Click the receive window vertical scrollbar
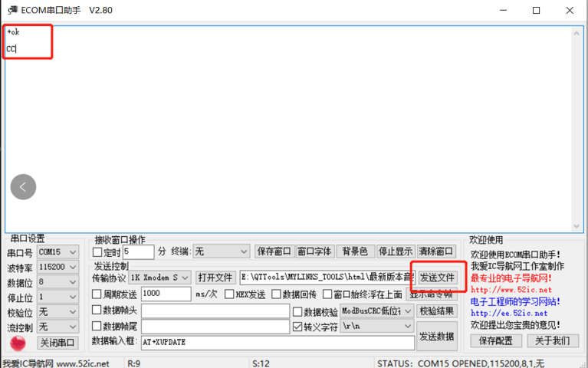Screen dimensions: 588x368 point(579,127)
